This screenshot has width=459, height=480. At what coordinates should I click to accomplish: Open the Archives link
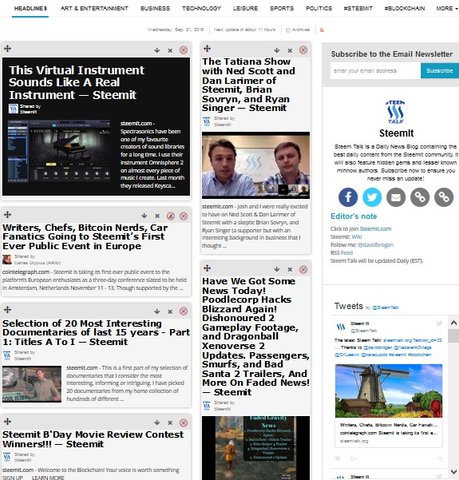298,30
